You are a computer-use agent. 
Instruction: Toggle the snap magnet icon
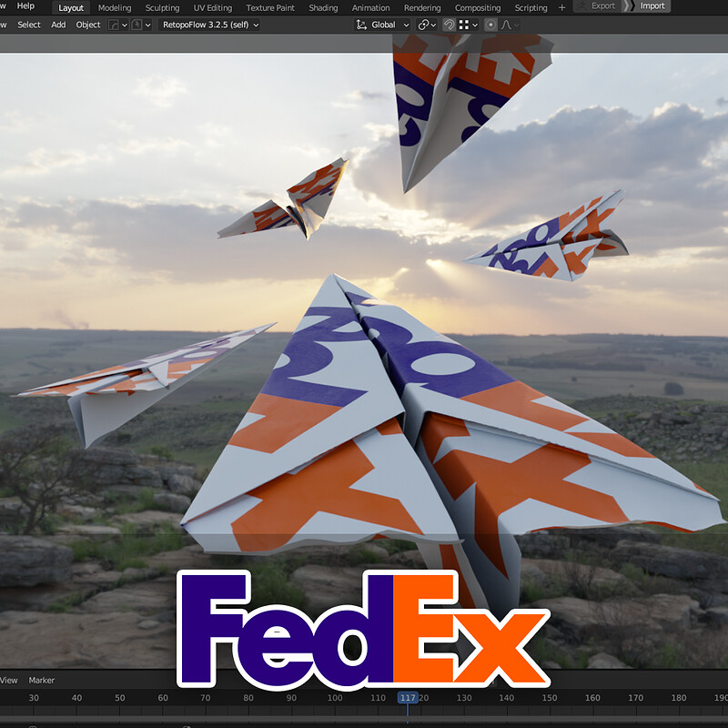click(x=449, y=25)
